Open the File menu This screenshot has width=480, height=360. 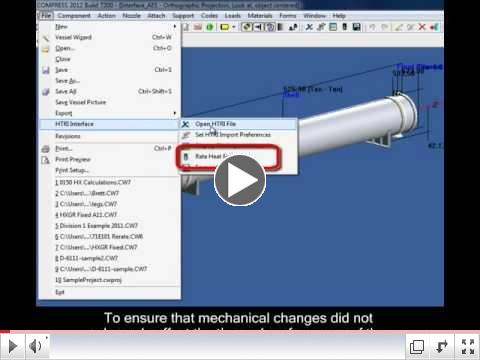click(x=46, y=16)
